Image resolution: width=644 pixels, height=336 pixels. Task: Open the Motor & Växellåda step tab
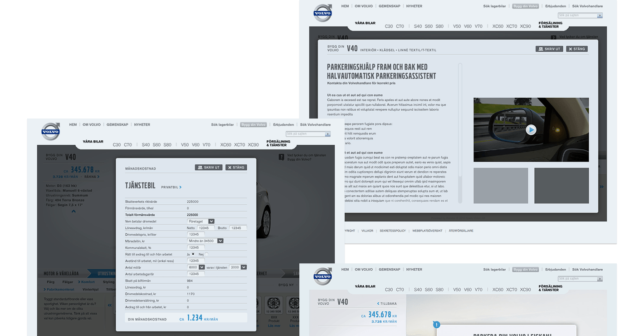click(61, 274)
